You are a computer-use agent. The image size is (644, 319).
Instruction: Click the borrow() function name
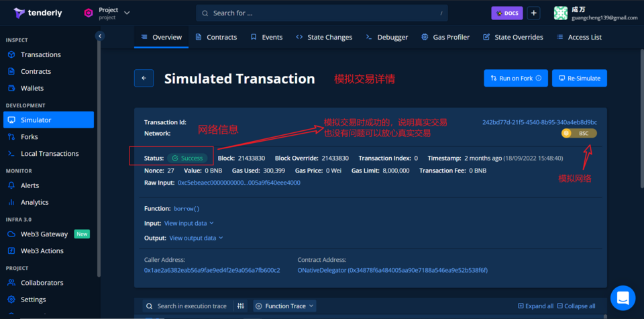coord(187,209)
